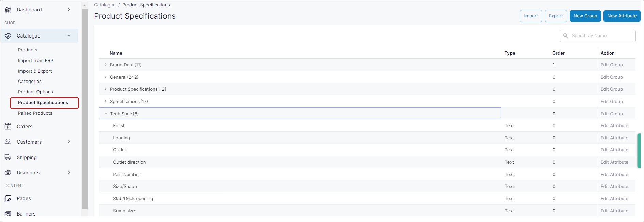The width and height of the screenshot is (644, 222).
Task: Click Edit Attribute for Part Number
Action: [x=614, y=174]
